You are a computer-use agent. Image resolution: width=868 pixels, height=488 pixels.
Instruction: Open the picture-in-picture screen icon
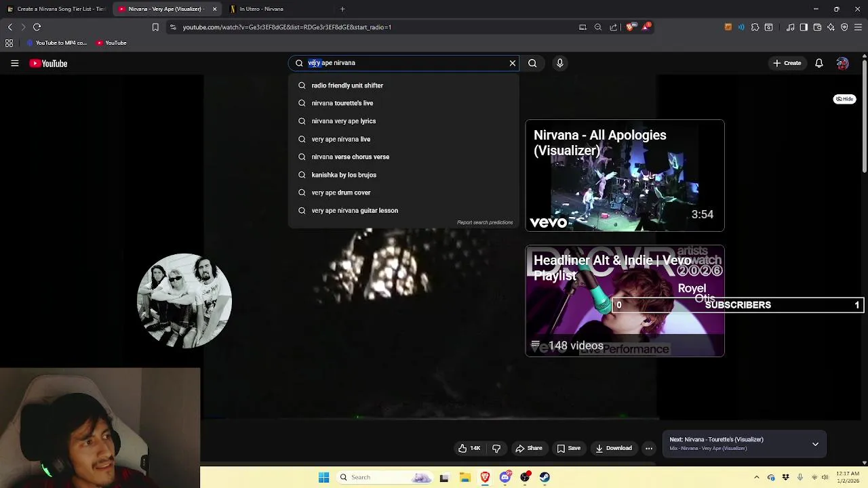[583, 27]
